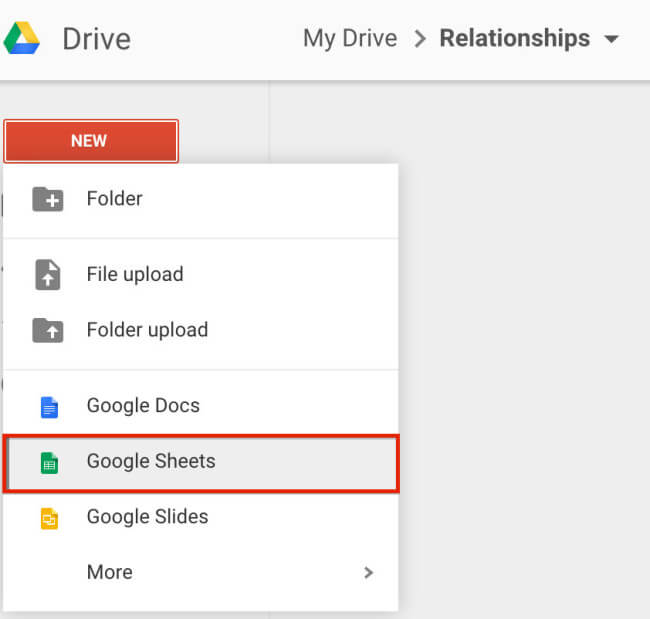Click the Relationships breadcrumb label
Viewport: 650px width, 619px height.
(x=514, y=38)
